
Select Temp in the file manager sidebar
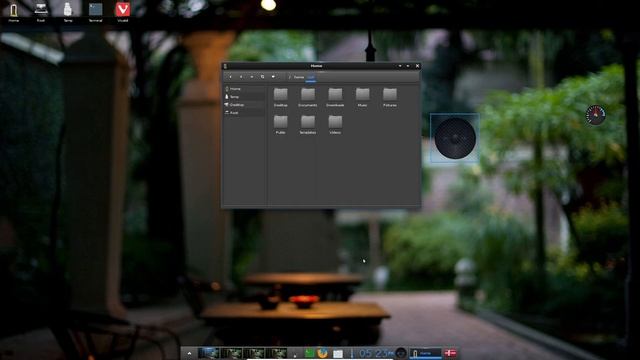click(244, 97)
